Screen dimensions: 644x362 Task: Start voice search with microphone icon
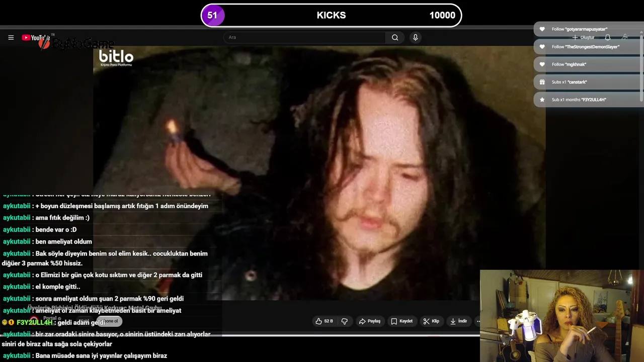415,37
